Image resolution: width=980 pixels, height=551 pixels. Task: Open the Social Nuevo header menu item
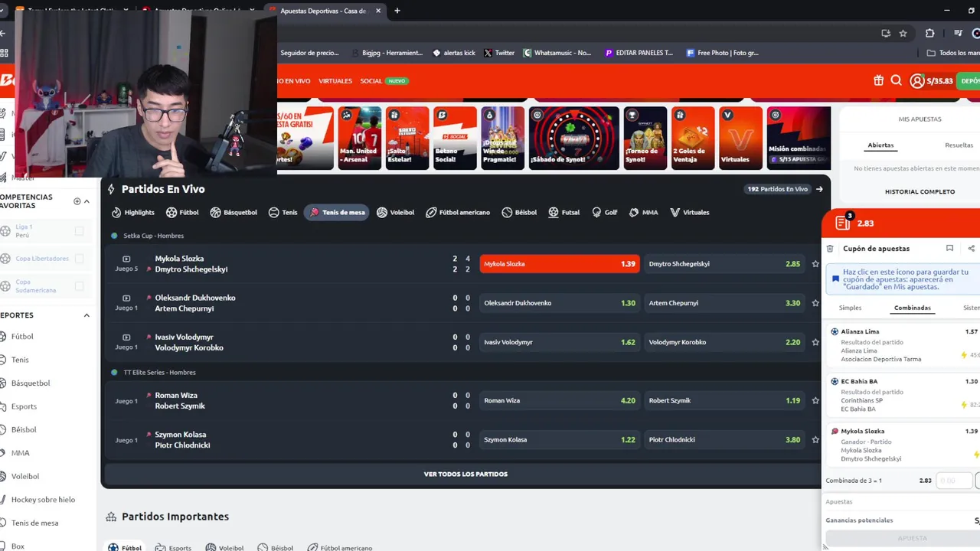coord(384,80)
